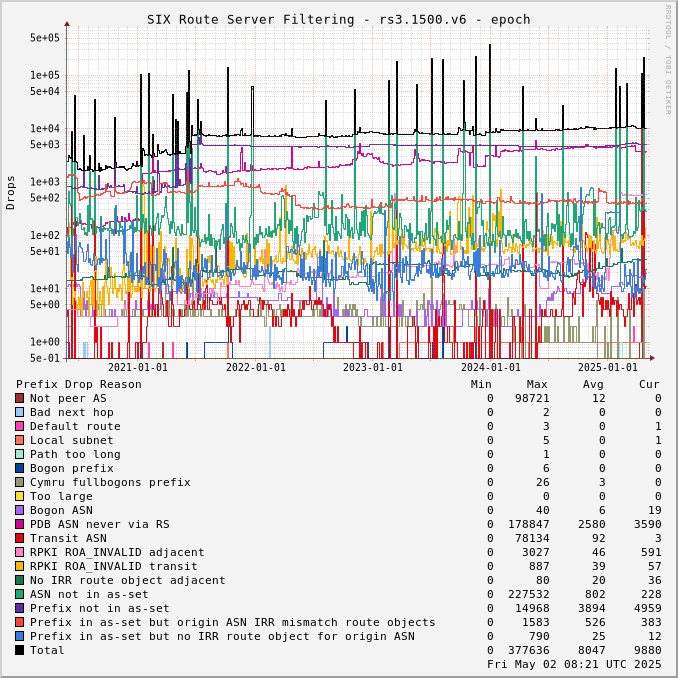678x678 pixels.
Task: Select the Total current value 9880
Action: [x=648, y=650]
